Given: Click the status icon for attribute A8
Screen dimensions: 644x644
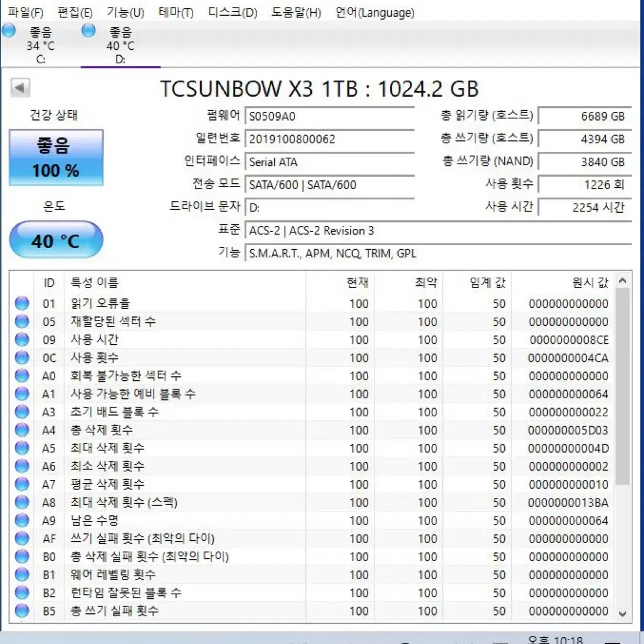Looking at the screenshot, I should click(x=22, y=503).
